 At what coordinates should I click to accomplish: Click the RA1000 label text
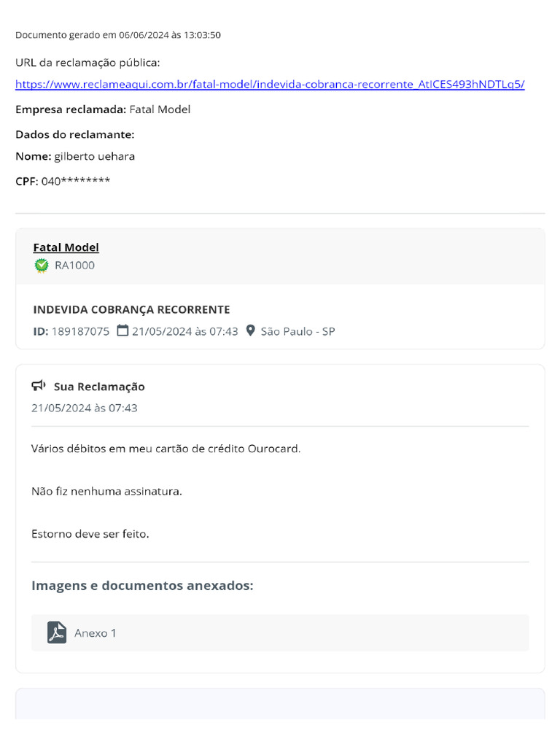75,266
